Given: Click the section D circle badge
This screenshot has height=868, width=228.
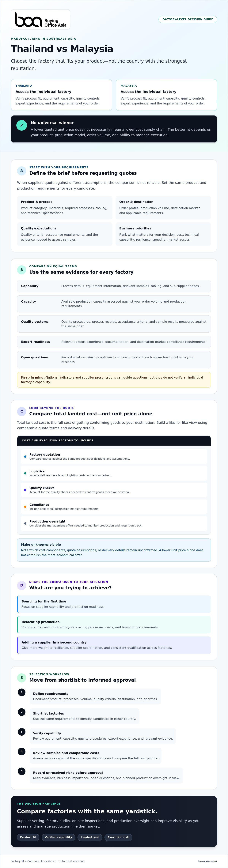Looking at the screenshot, I should (x=22, y=585).
